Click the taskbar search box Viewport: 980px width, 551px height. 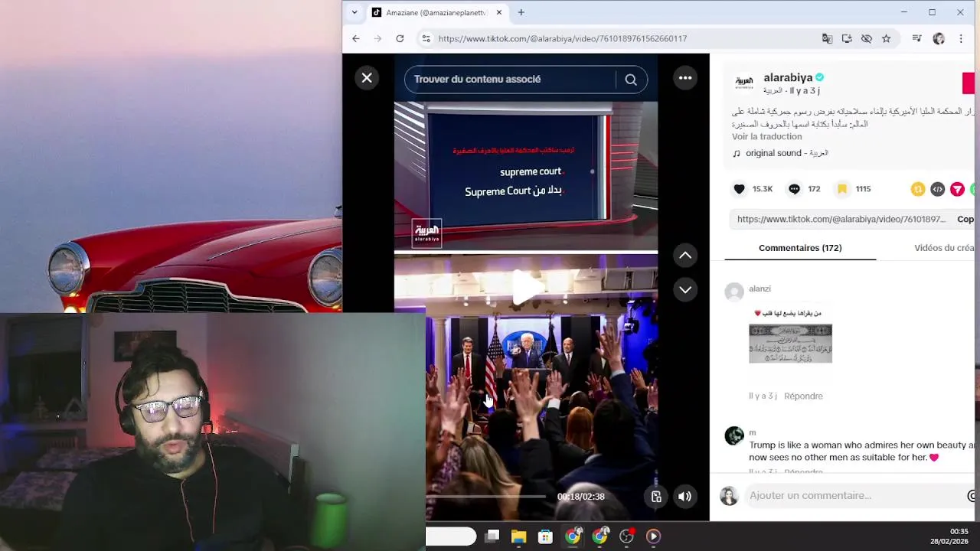[x=451, y=536]
